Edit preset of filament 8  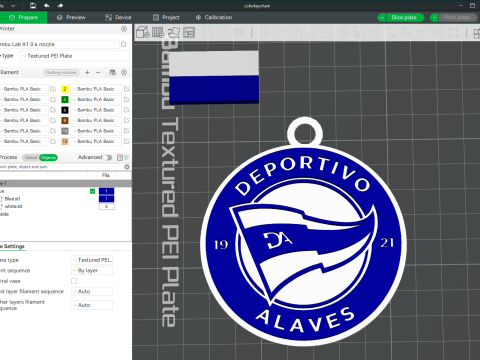[x=126, y=120]
